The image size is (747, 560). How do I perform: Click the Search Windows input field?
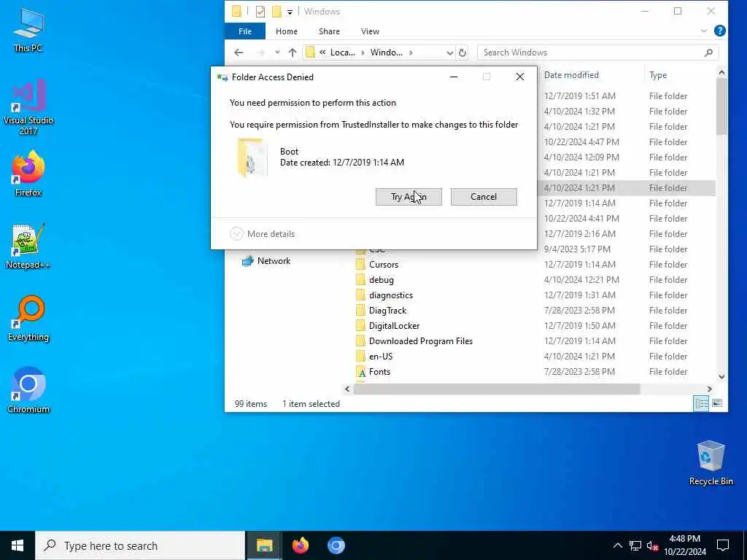point(589,52)
